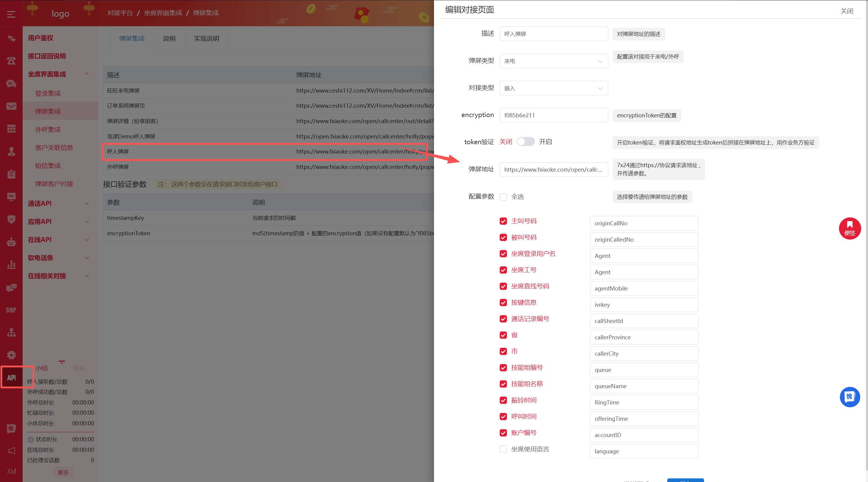The width and height of the screenshot is (868, 482).
Task: Switch to the 说明 tab
Action: [x=169, y=39]
